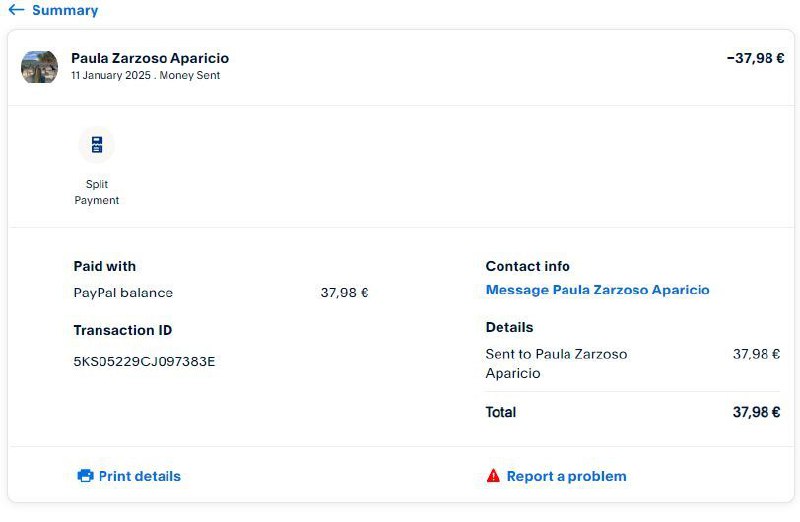Select the Split Payment calculator icon
The image size is (800, 522).
click(97, 145)
